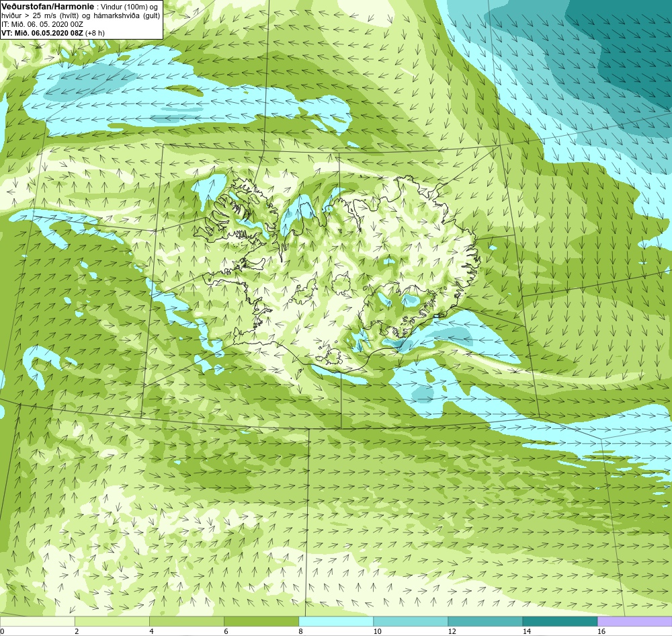Click the "VT: Mið. 06.05.2020 08Z (+8 h)" line
672x636 pixels.
click(x=52, y=32)
